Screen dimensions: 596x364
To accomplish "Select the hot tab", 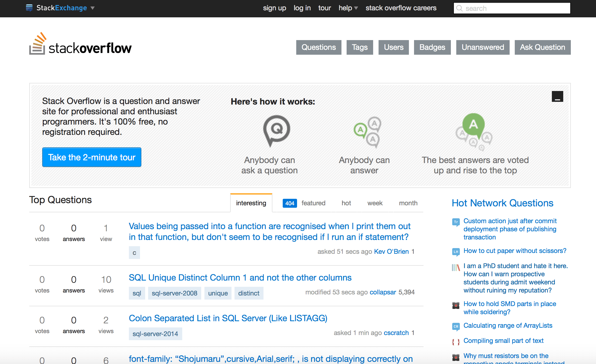I will 346,203.
